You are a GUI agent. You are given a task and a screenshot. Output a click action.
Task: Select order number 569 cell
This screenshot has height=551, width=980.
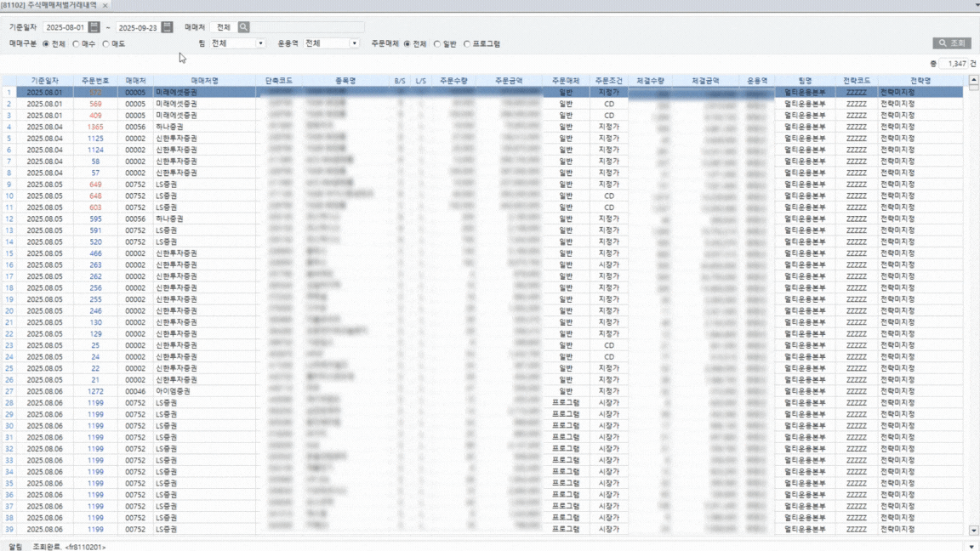click(95, 104)
